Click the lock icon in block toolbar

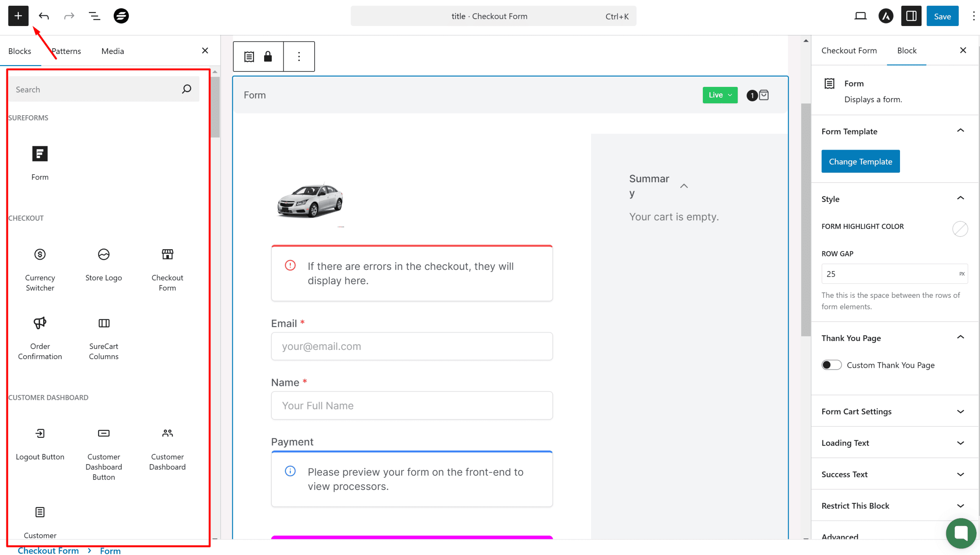[268, 57]
